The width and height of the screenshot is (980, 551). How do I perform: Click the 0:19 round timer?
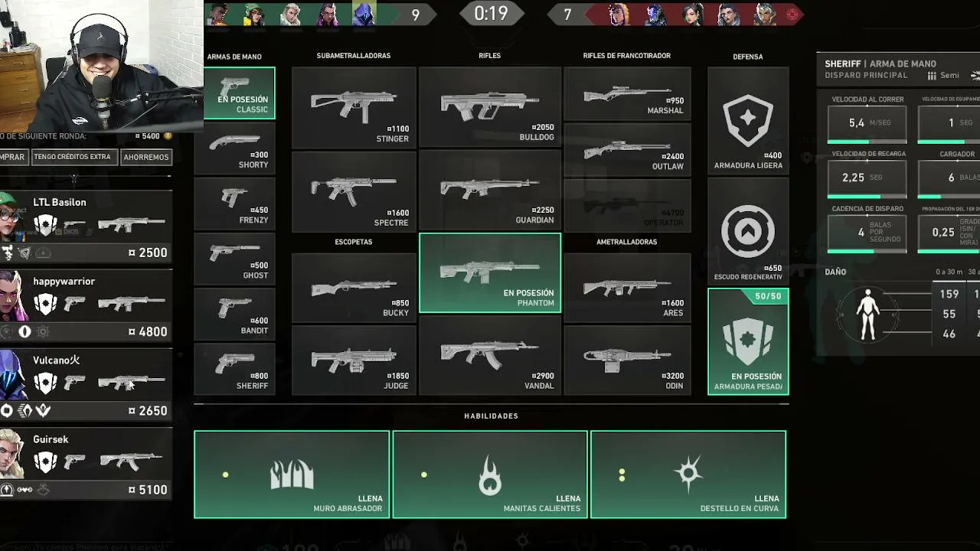click(x=491, y=14)
